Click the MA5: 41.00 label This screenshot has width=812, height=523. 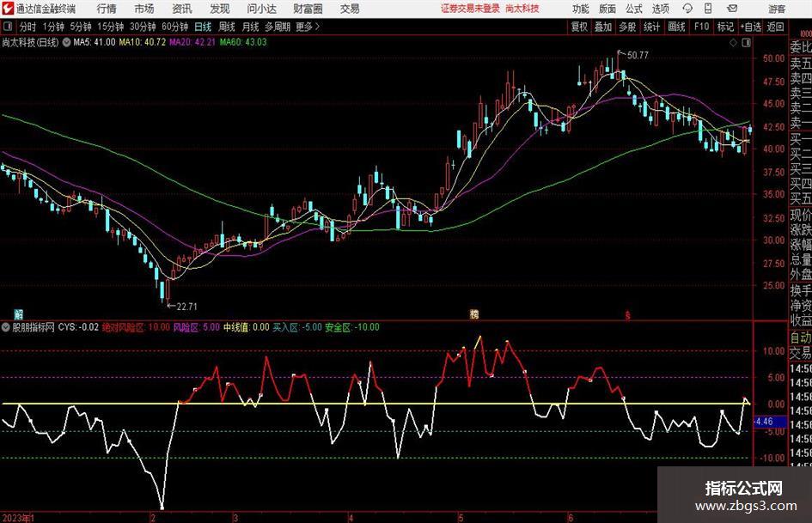coord(95,42)
